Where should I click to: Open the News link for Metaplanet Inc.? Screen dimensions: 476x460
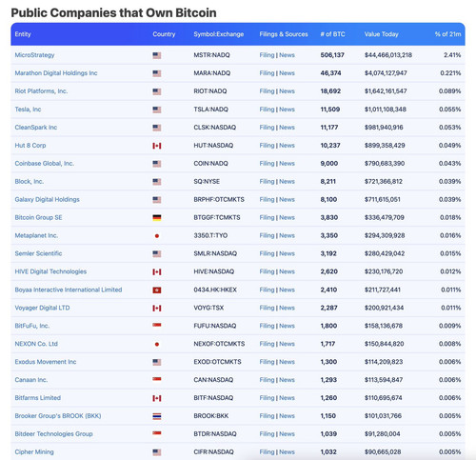click(287, 235)
